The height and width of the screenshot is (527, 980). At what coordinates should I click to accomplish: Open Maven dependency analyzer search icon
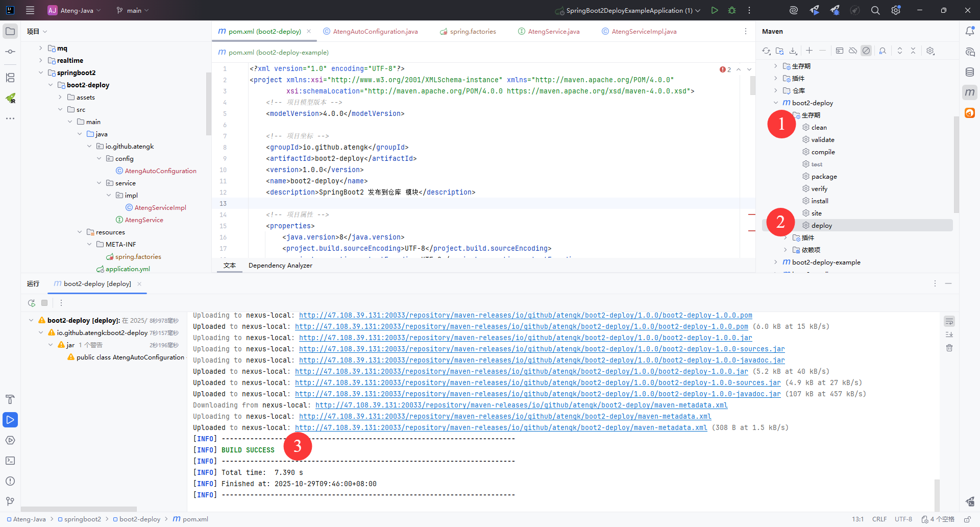[x=883, y=51]
